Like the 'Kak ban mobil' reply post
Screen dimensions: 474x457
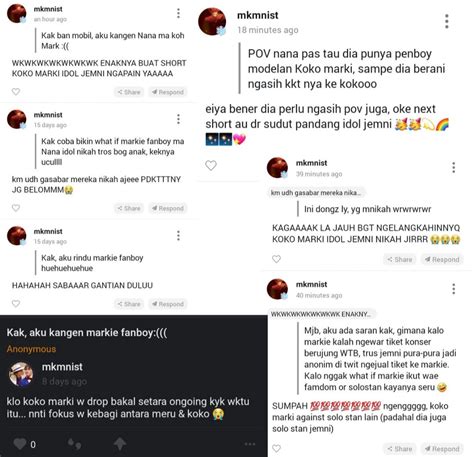16,91
